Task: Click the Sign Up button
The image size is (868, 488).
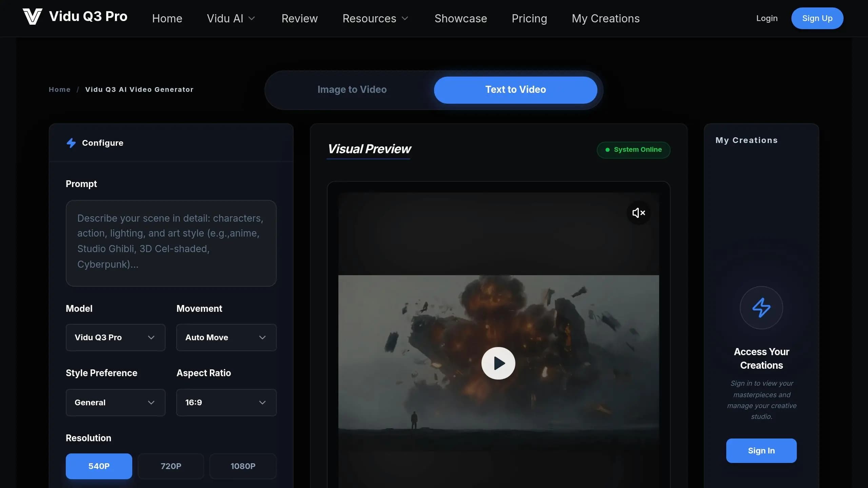Action: [x=817, y=18]
